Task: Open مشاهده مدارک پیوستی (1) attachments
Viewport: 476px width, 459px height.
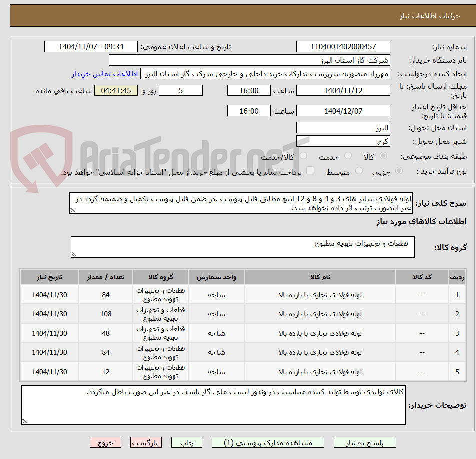Action: pos(268,443)
